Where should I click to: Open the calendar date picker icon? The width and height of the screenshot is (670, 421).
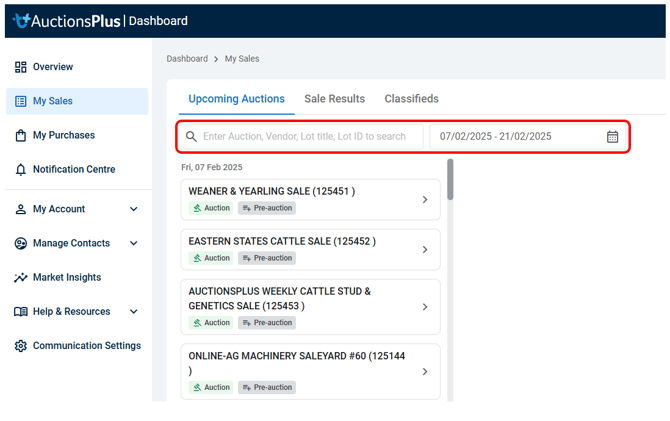click(613, 137)
